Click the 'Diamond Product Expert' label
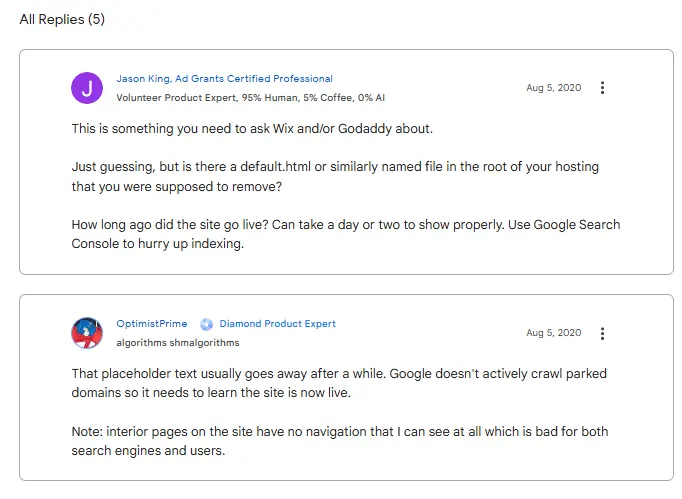This screenshot has width=682, height=499. [x=277, y=324]
